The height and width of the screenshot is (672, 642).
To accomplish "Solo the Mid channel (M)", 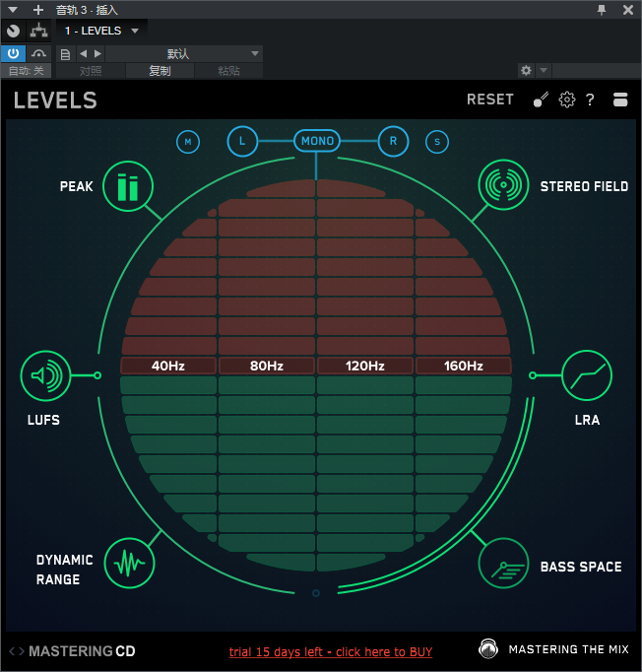I will [188, 142].
